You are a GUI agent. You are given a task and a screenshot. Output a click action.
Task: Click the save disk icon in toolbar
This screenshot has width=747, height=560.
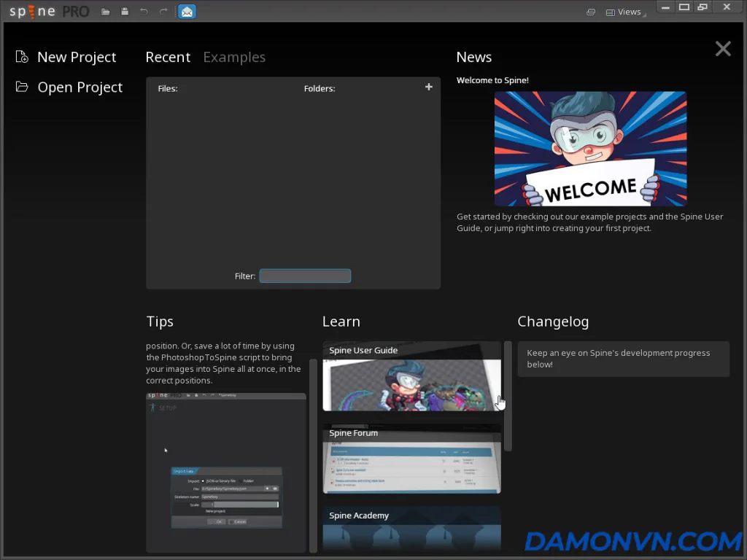click(x=125, y=12)
